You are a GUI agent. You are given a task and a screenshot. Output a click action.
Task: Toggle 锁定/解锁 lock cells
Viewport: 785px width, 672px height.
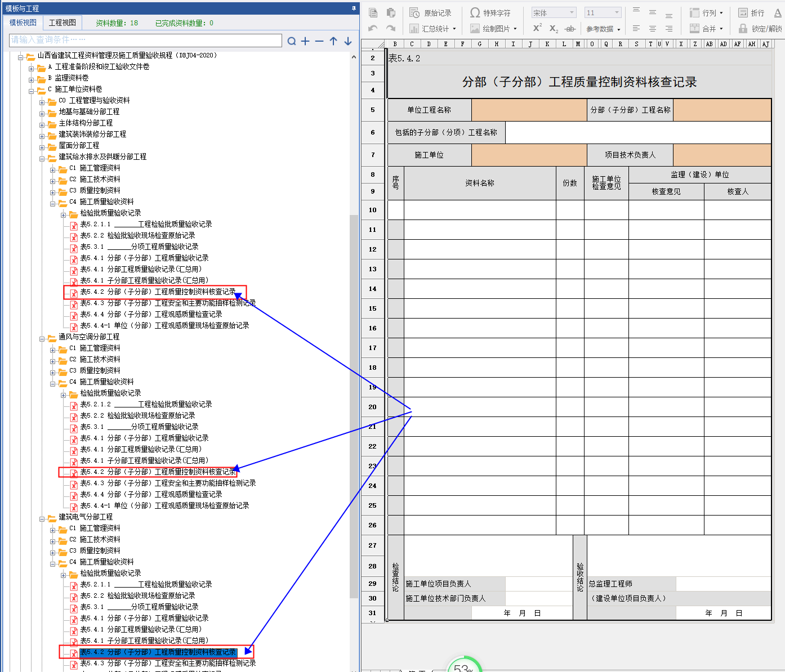[x=760, y=28]
